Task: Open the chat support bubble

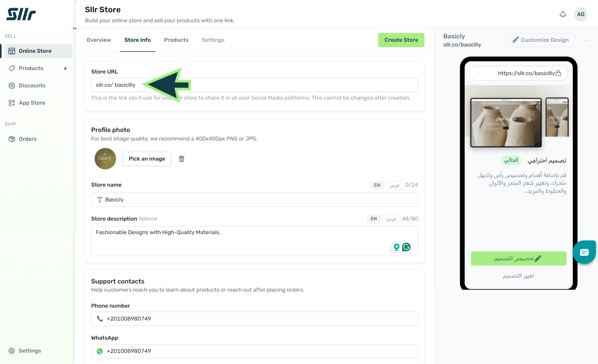Action: (584, 252)
